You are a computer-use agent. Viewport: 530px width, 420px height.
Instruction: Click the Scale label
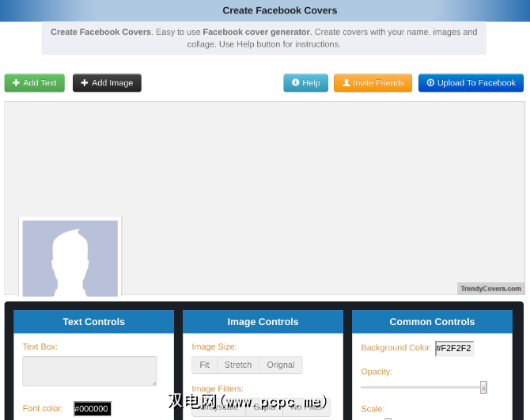click(x=373, y=409)
